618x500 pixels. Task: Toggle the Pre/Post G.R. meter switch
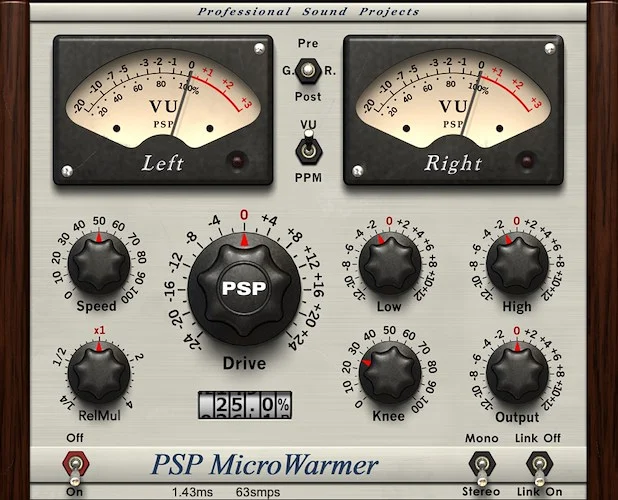click(307, 71)
